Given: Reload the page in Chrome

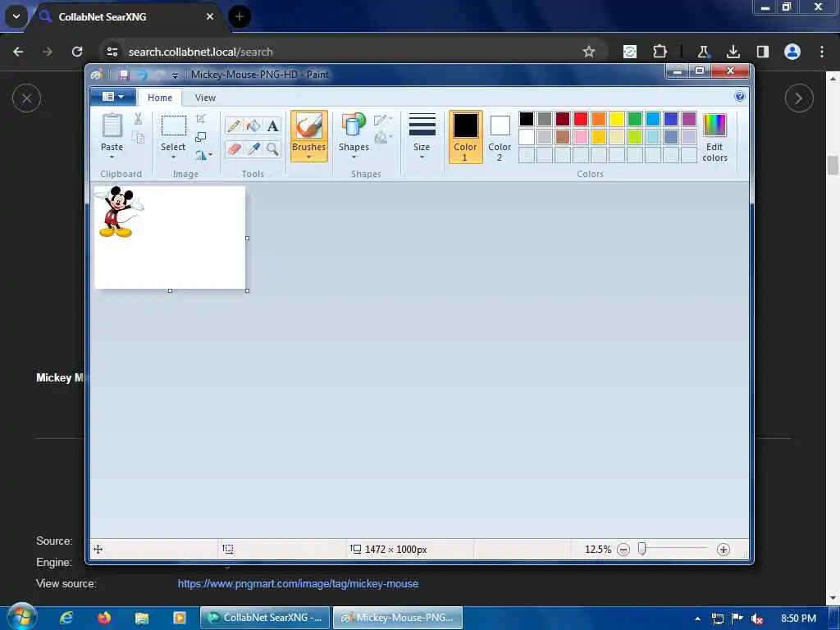Looking at the screenshot, I should pos(77,52).
